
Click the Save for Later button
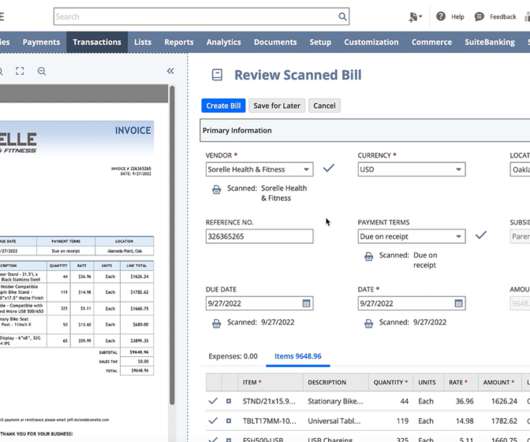pos(277,106)
